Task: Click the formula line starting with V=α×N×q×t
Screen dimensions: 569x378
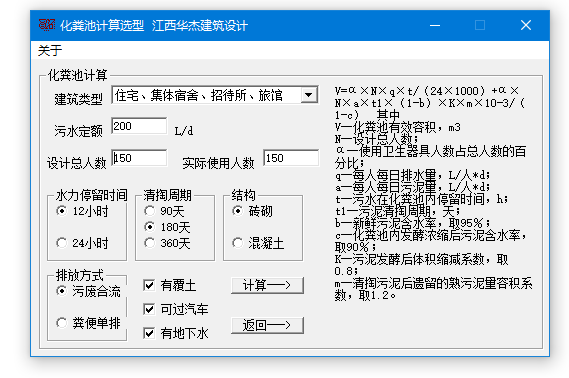Action: (427, 90)
